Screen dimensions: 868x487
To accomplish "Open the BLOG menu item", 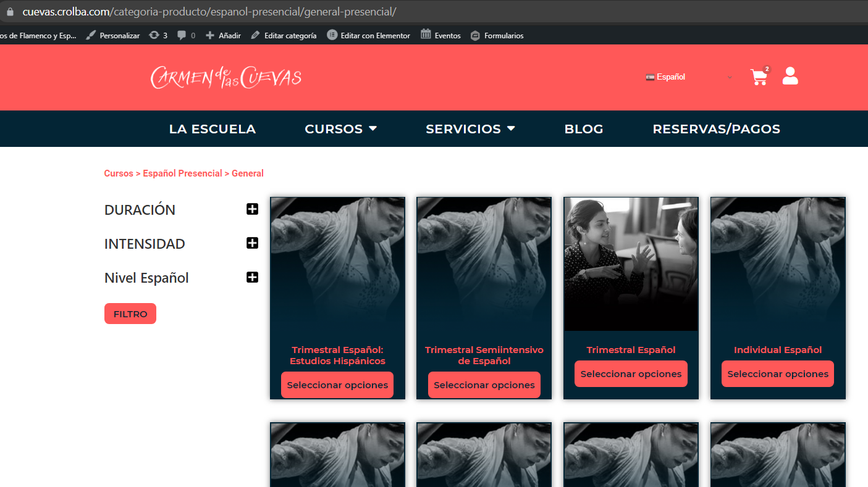I will tap(584, 129).
